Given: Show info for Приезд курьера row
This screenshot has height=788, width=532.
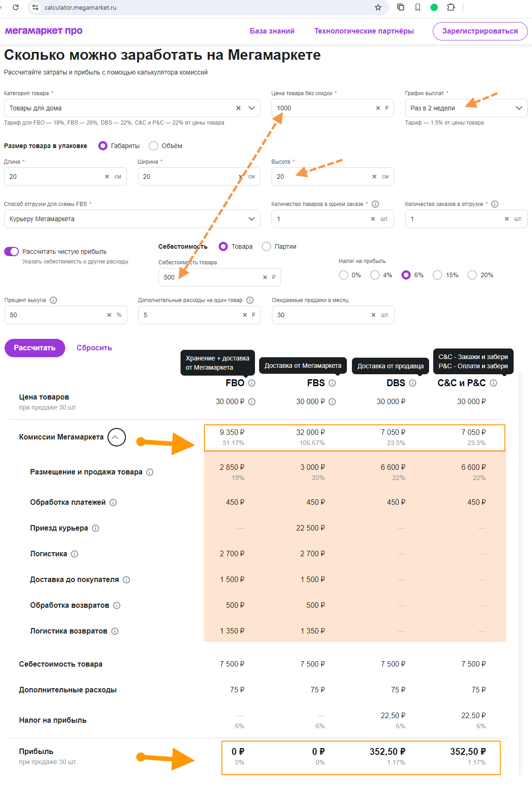Looking at the screenshot, I should (96, 528).
